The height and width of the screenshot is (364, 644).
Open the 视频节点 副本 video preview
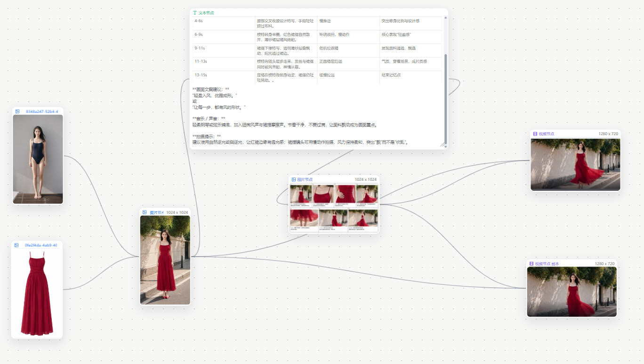pyautogui.click(x=572, y=291)
